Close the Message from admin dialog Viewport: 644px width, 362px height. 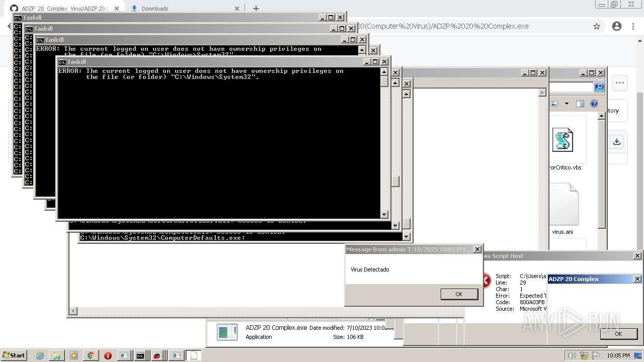pos(477,249)
